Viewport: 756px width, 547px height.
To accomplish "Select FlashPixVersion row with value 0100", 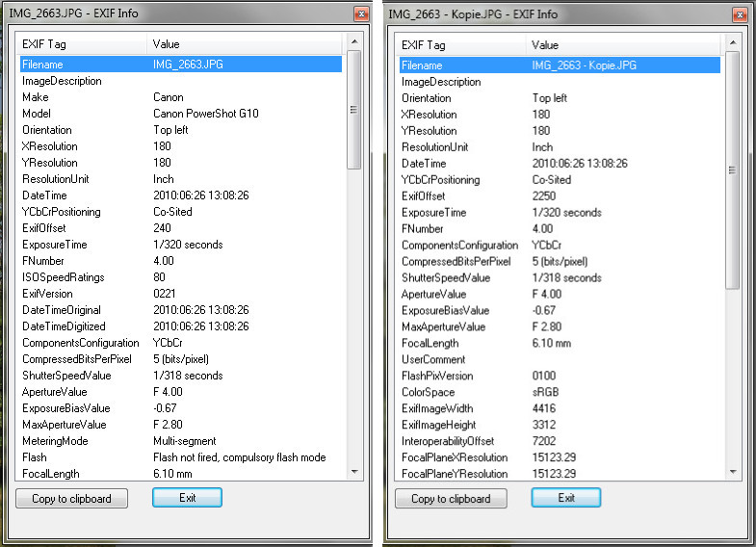I will pyautogui.click(x=560, y=376).
